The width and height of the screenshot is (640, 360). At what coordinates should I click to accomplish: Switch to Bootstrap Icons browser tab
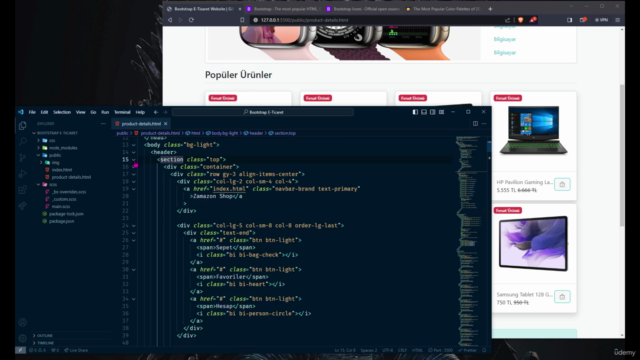pos(362,9)
